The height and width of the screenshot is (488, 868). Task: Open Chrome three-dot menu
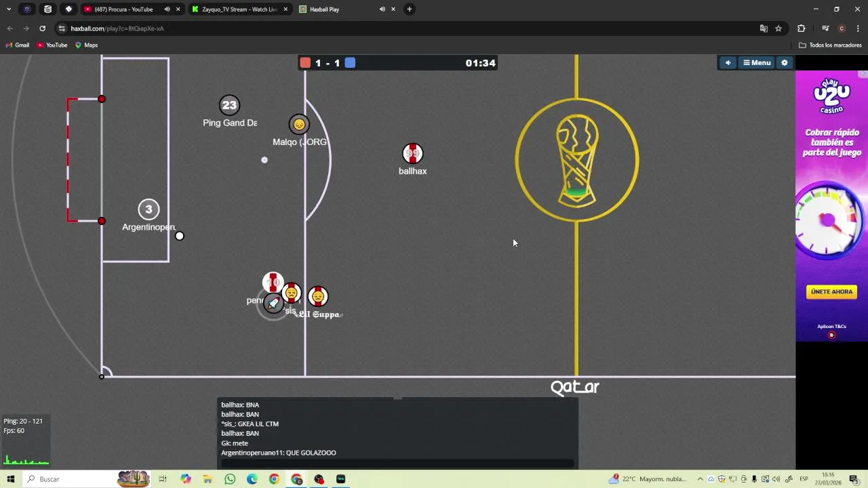click(858, 28)
